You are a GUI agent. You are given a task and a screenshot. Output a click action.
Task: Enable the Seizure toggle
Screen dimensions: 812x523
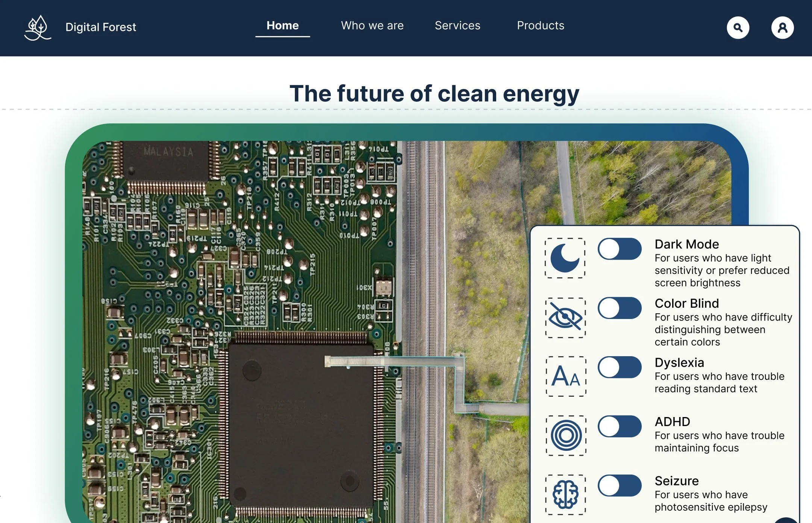click(620, 485)
